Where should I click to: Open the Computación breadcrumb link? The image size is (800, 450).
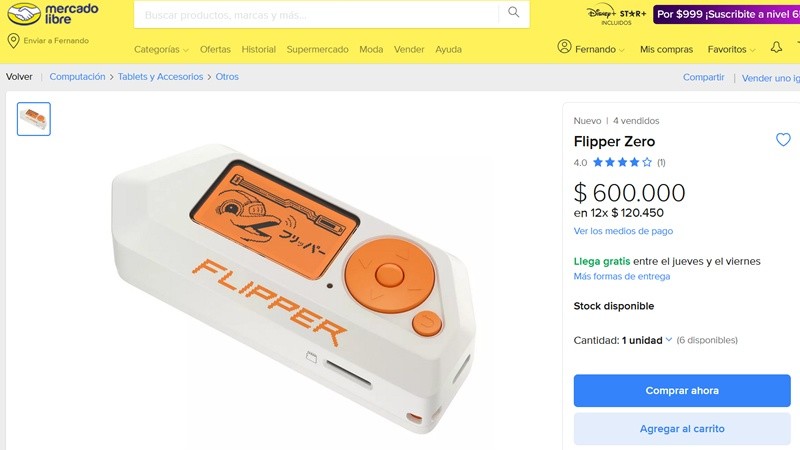click(x=77, y=77)
